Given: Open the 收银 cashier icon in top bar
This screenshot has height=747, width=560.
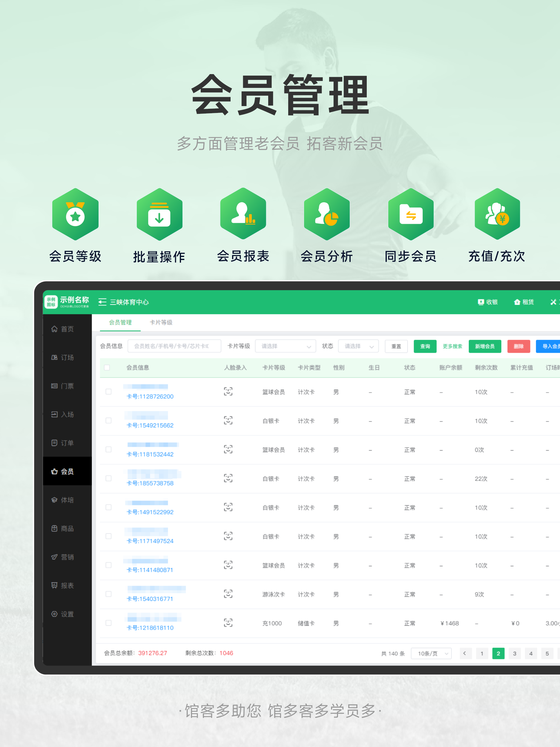Looking at the screenshot, I should pyautogui.click(x=488, y=302).
